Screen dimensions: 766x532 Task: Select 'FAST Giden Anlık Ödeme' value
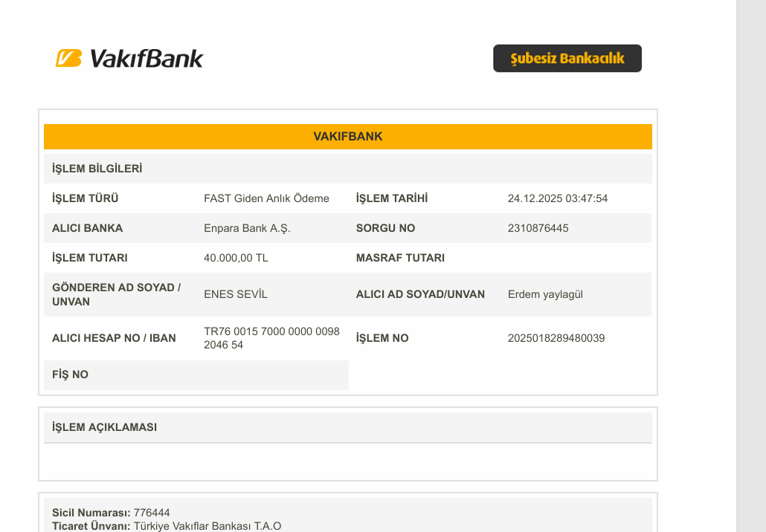266,198
